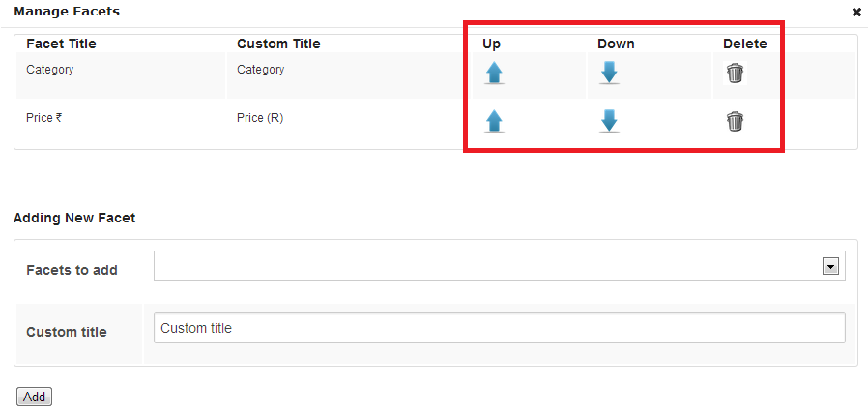
Task: Click inside the Facets to add combo box
Action: tap(500, 266)
